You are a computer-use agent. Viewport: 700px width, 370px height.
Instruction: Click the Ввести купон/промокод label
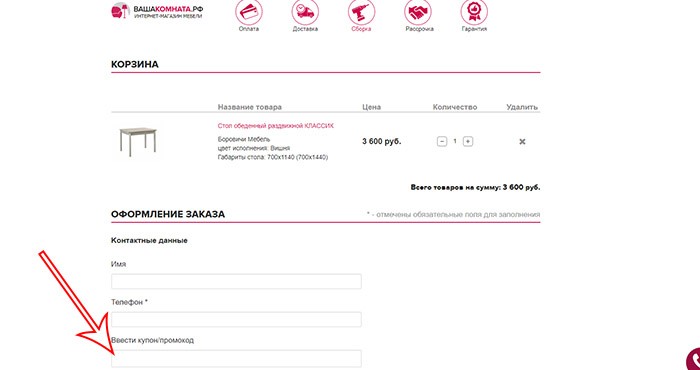click(152, 340)
